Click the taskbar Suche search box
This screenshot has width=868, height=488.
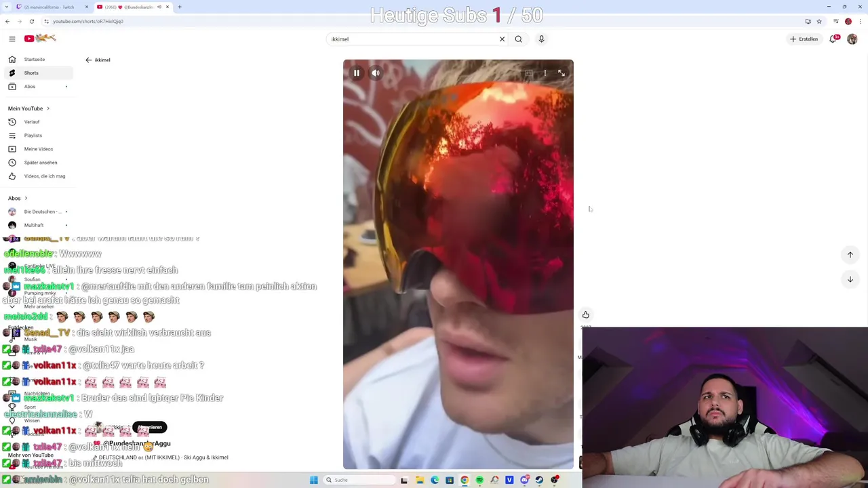358,480
